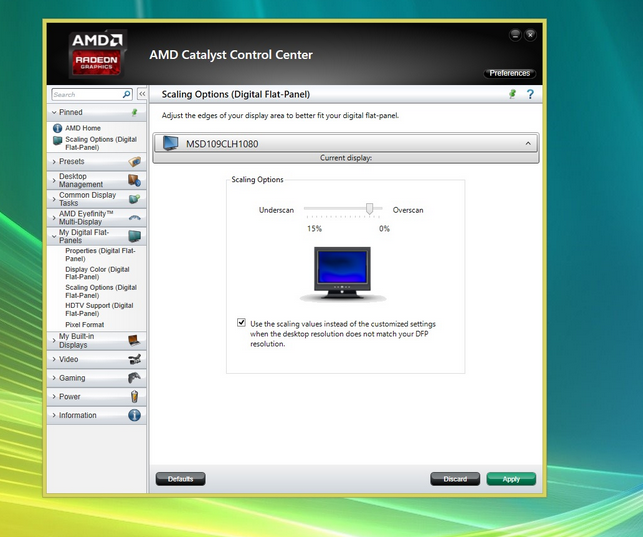
Task: Click the 'Current display:' bar
Action: tap(346, 158)
